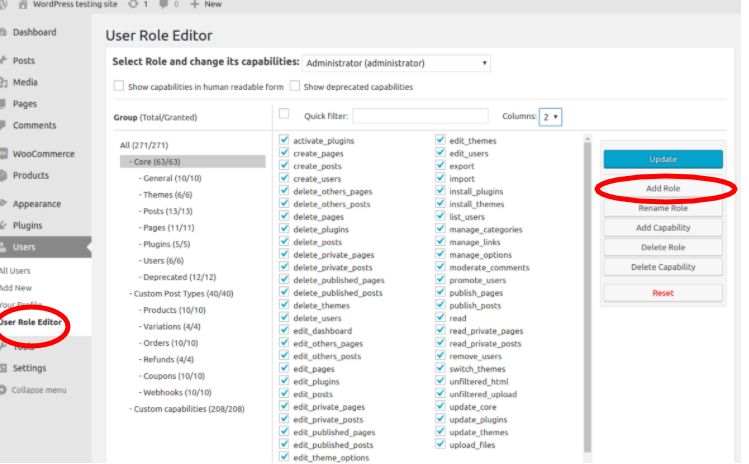Click the Delete Capability button

(663, 267)
